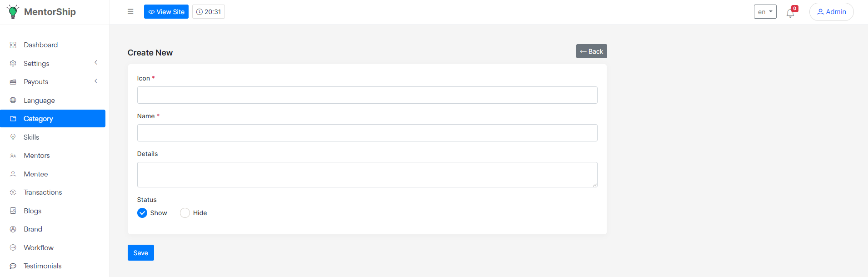Open Mentors in the sidebar
This screenshot has width=868, height=277.
[x=37, y=156]
